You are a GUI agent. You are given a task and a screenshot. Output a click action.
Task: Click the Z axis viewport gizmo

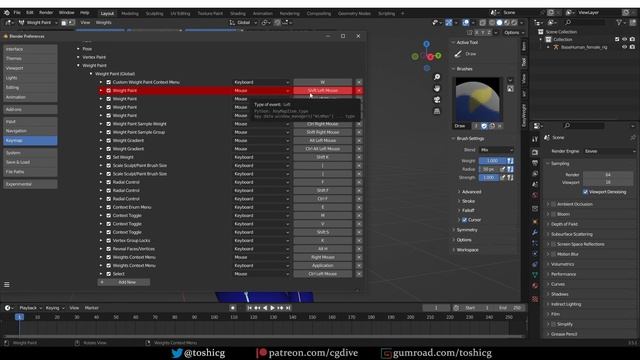[426, 44]
